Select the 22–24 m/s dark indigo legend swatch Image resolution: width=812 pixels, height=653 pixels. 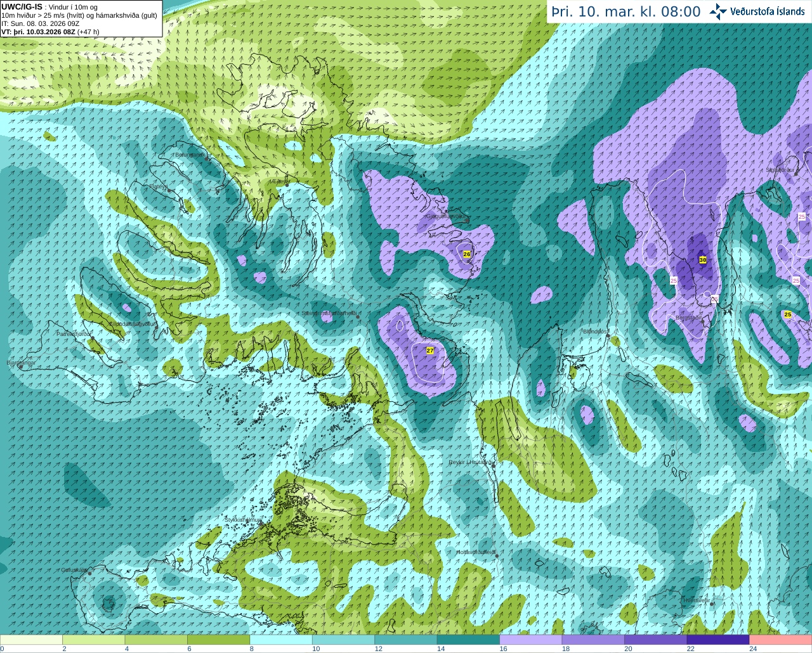click(718, 640)
